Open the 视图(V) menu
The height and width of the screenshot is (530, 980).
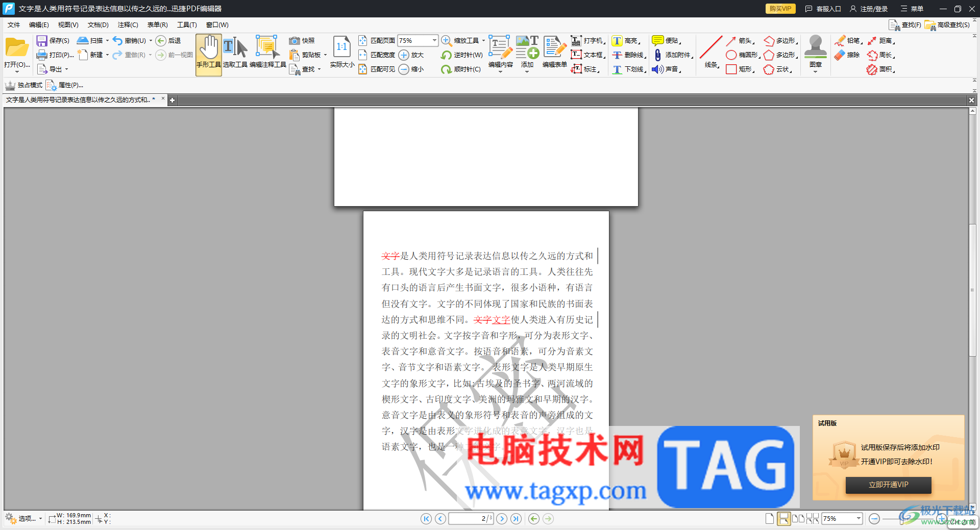point(68,24)
